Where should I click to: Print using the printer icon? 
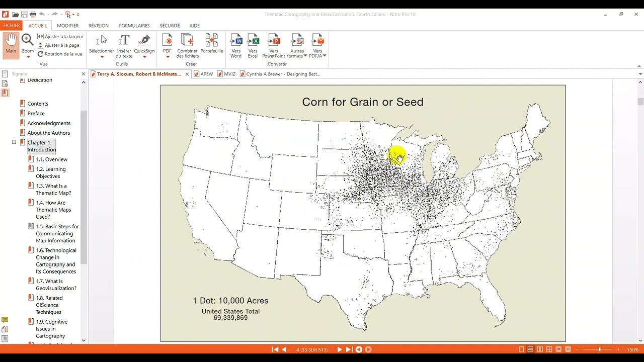click(33, 15)
